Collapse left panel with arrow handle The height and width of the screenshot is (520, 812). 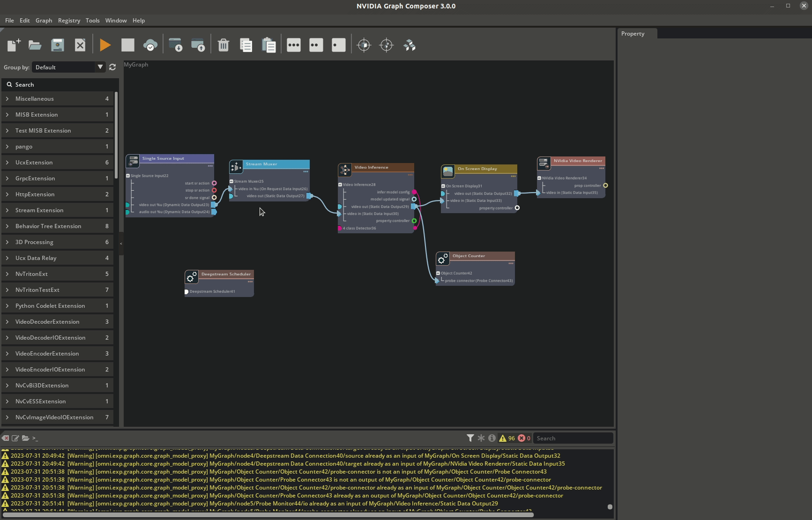pos(121,244)
